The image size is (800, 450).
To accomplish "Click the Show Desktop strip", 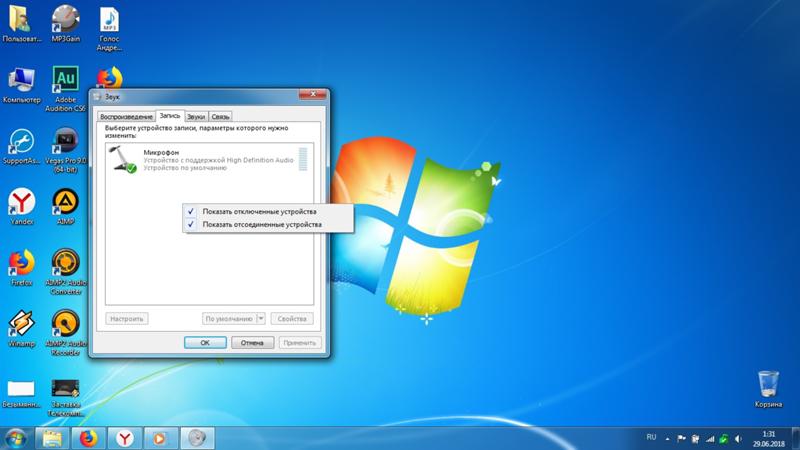I will click(x=796, y=438).
